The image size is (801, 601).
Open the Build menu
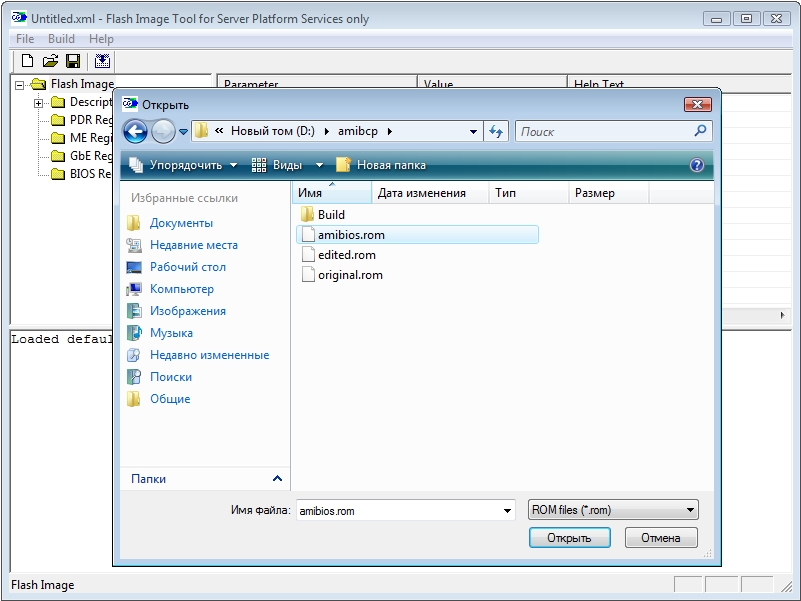coord(61,39)
